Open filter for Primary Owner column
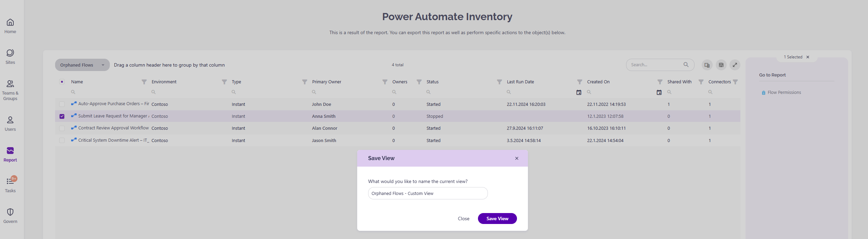Viewport: 868px width, 239px height. coord(385,82)
